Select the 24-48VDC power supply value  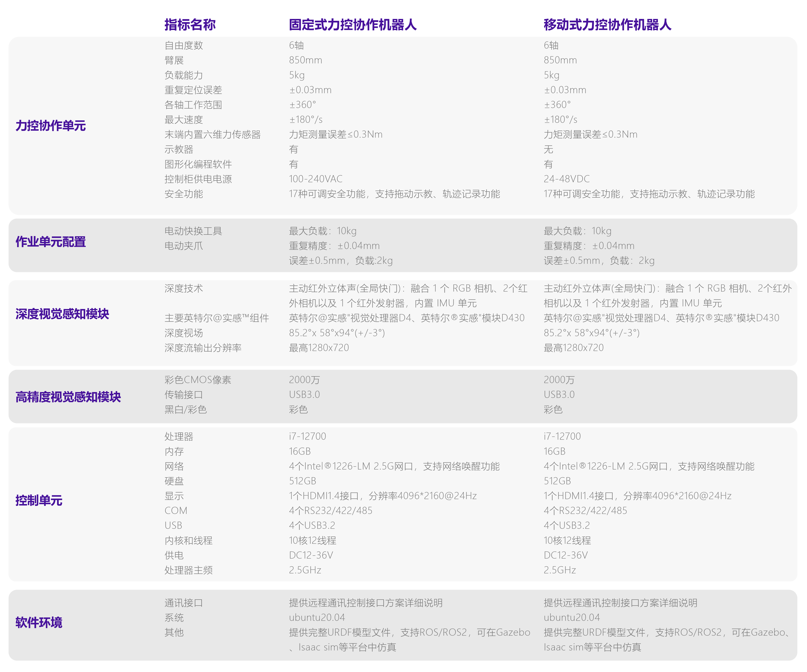(566, 179)
